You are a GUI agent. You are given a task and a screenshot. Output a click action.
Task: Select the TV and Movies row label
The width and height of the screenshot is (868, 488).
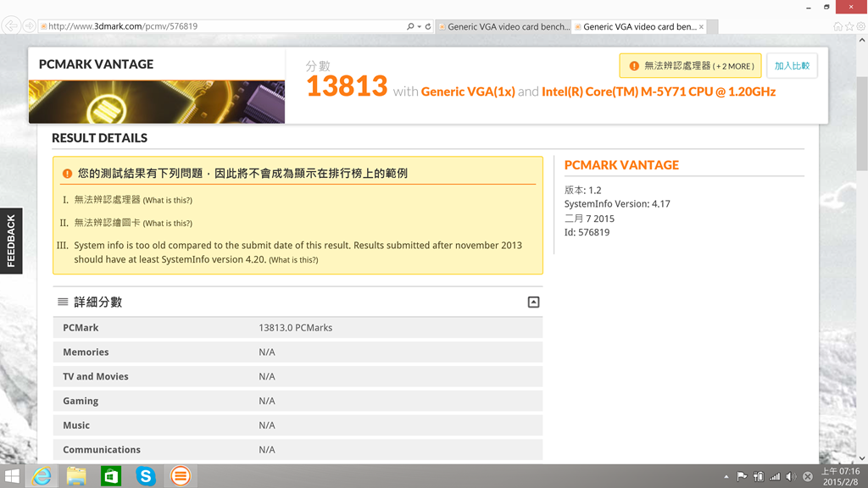(95, 376)
